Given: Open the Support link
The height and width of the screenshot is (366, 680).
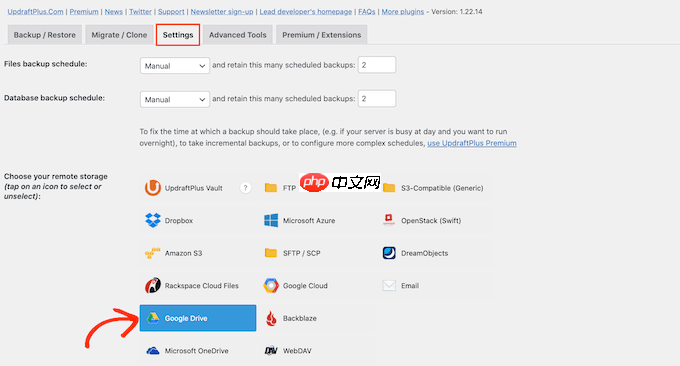Looking at the screenshot, I should (x=171, y=12).
